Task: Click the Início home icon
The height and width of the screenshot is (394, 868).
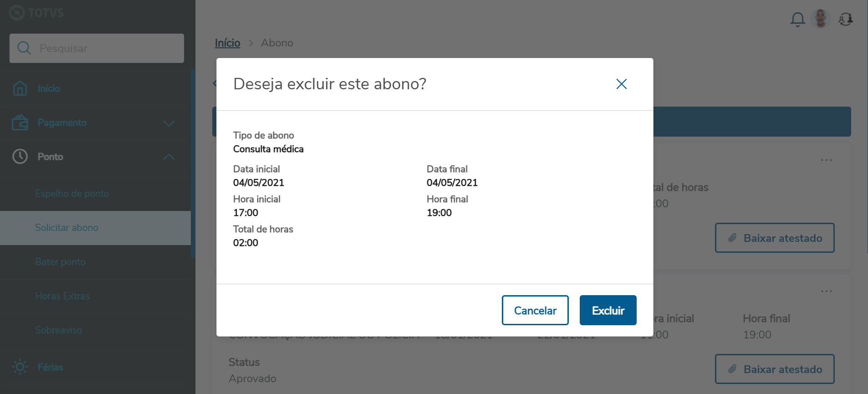Action: 20,88
